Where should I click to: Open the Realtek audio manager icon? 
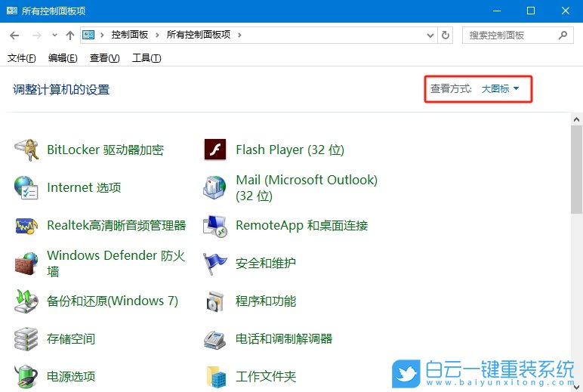[x=26, y=226]
